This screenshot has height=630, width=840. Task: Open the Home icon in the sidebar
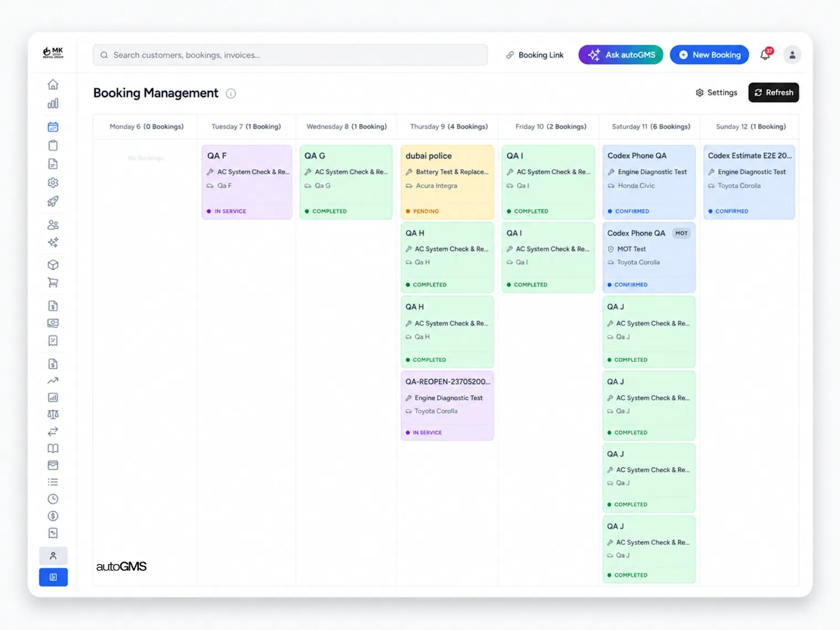(x=53, y=85)
